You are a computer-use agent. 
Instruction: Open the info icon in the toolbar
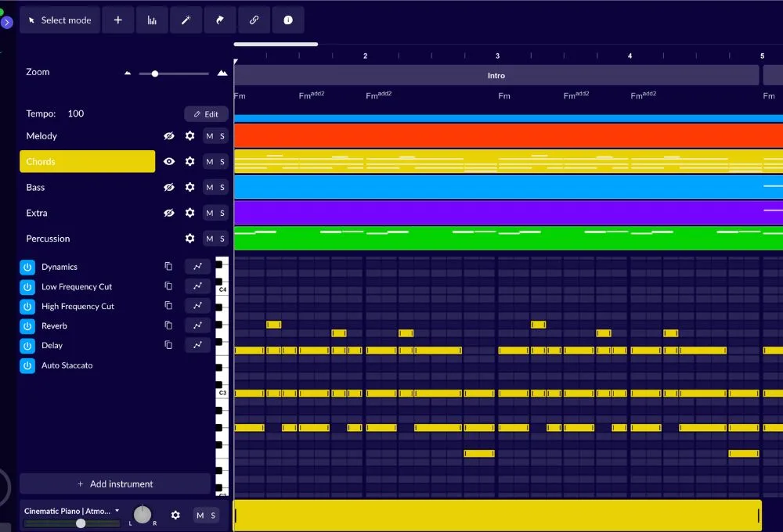(288, 20)
